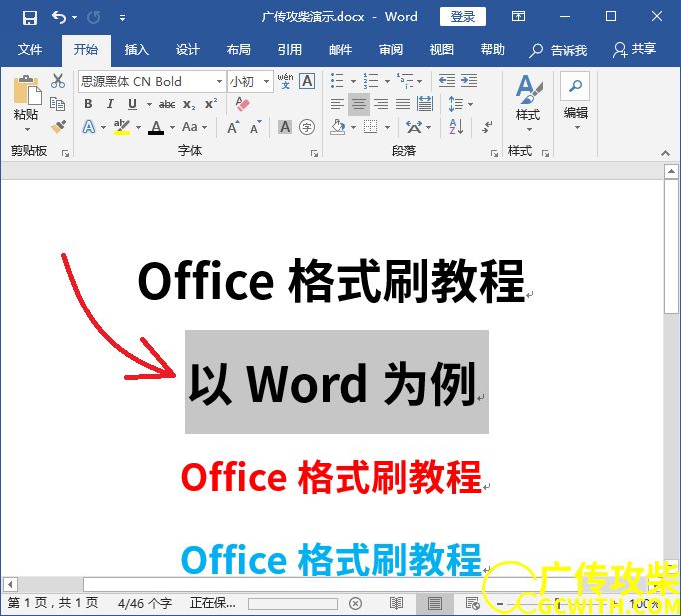
Task: Open underline style dropdown arrow
Action: [x=149, y=104]
